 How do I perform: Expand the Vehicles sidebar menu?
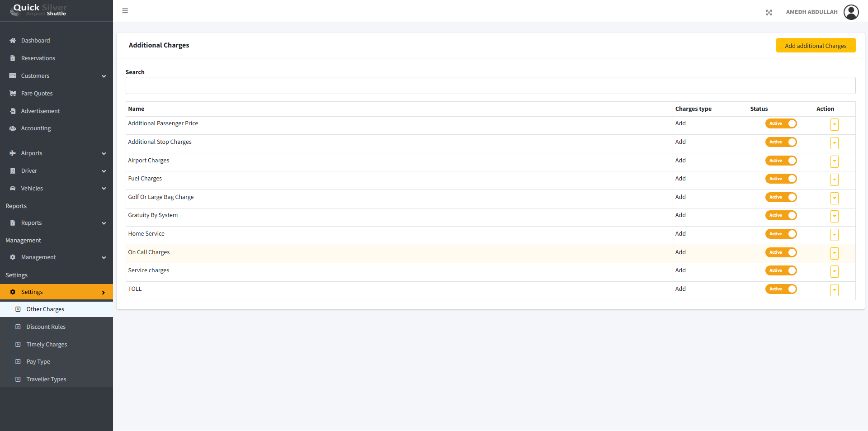pos(57,189)
